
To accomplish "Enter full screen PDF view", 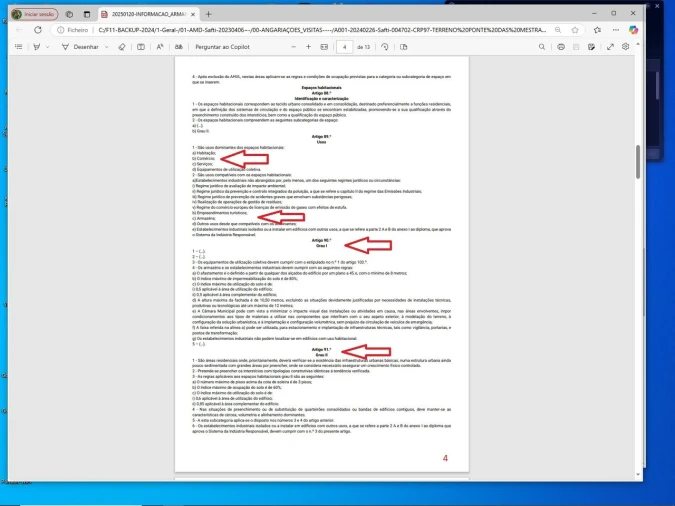I will (x=609, y=47).
